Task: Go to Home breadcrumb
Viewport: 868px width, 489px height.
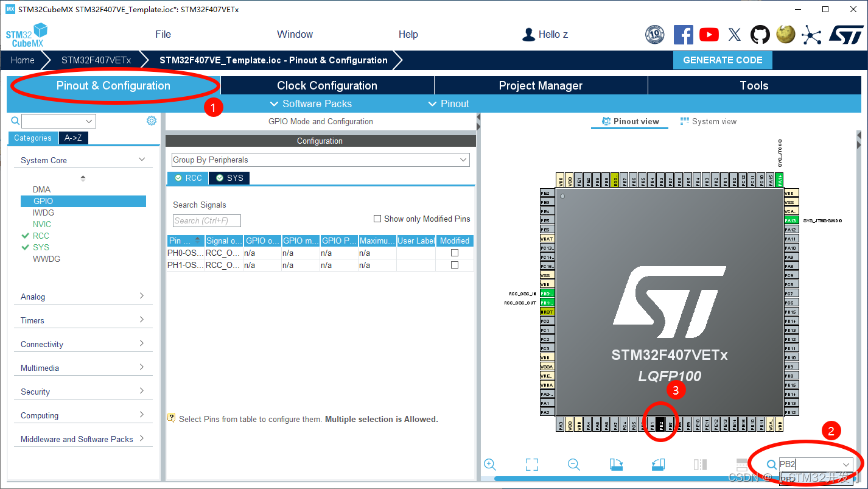Action: pos(23,60)
